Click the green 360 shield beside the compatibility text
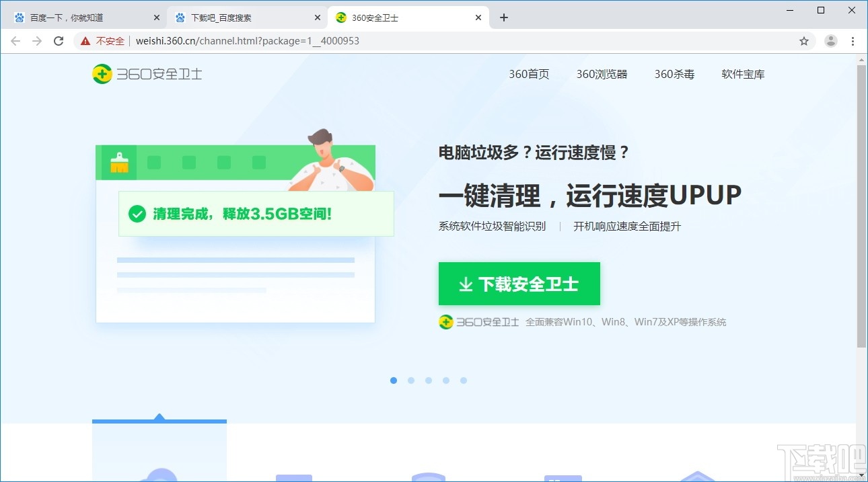The image size is (868, 482). click(445, 321)
